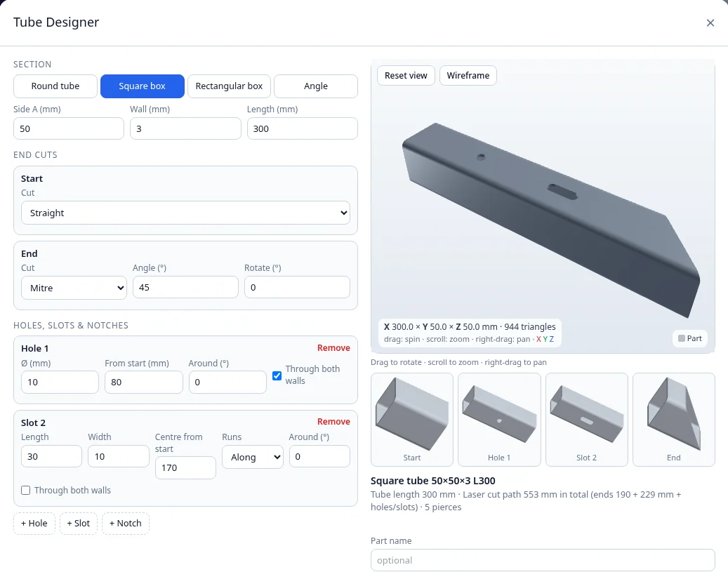This screenshot has width=728, height=572.
Task: Open the Slot 2 Runs dropdown
Action: (253, 457)
